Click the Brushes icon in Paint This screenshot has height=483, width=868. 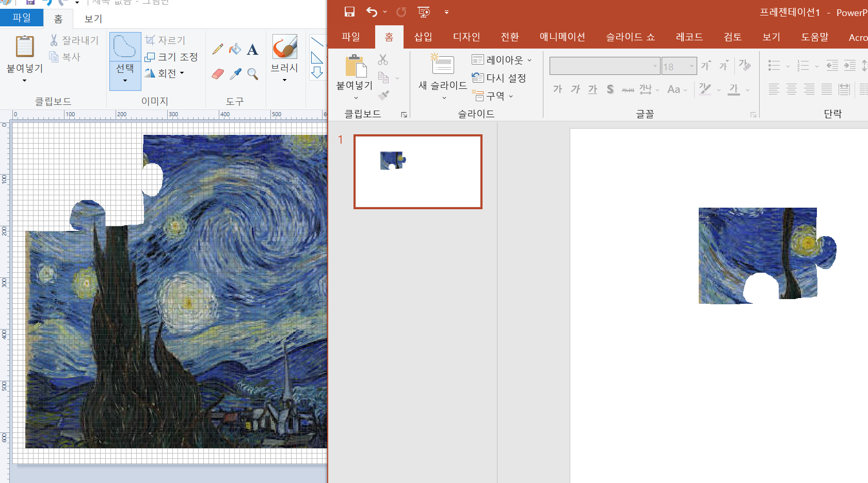click(x=284, y=47)
